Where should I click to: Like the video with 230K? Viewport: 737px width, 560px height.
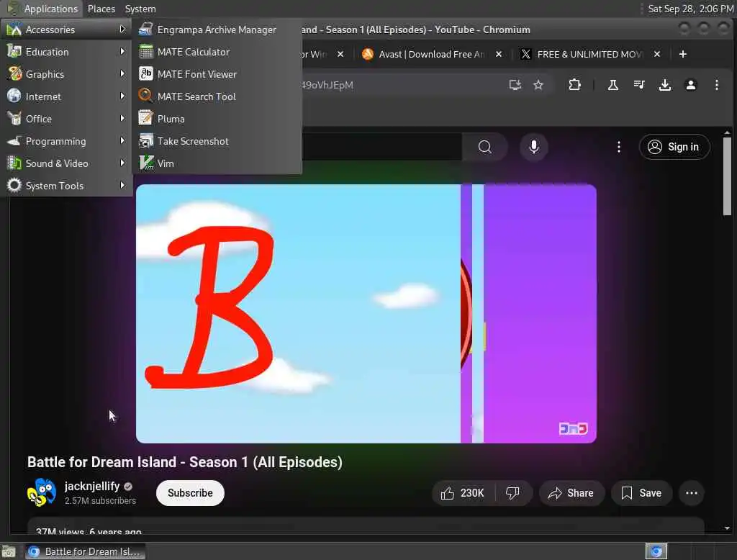click(463, 493)
